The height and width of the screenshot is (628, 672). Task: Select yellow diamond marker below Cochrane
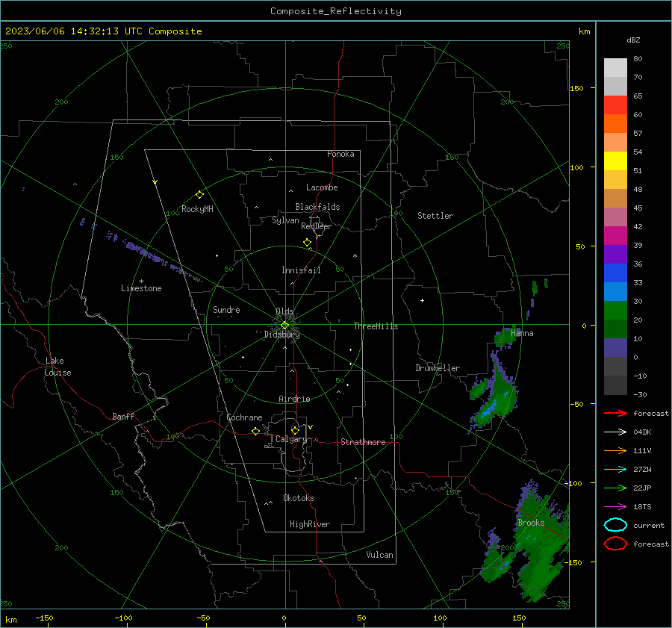tap(255, 431)
